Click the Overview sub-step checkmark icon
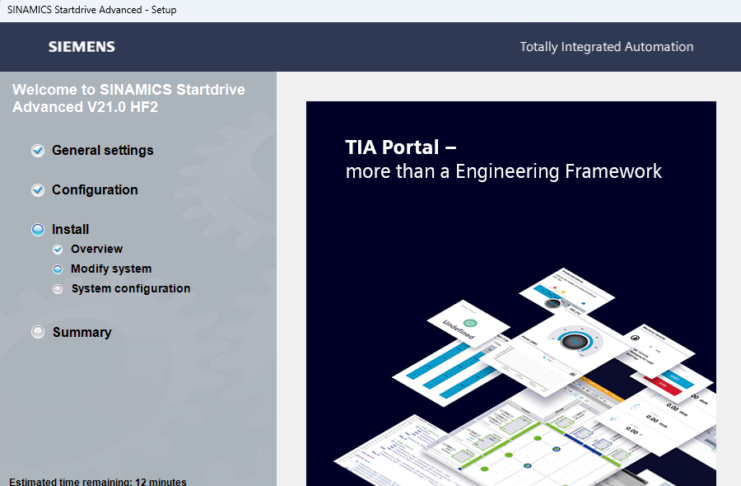 click(x=58, y=249)
